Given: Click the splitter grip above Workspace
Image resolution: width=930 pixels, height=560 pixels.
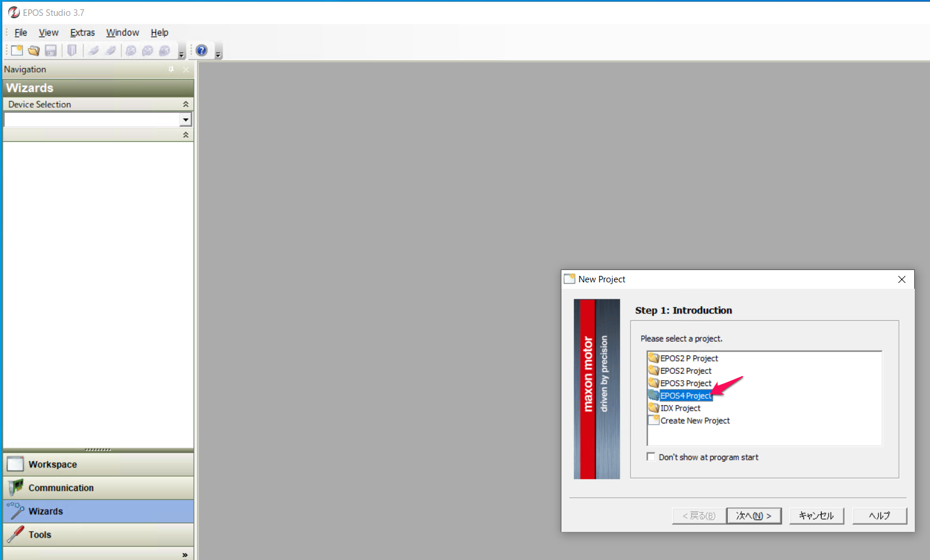Looking at the screenshot, I should pyautogui.click(x=98, y=450).
